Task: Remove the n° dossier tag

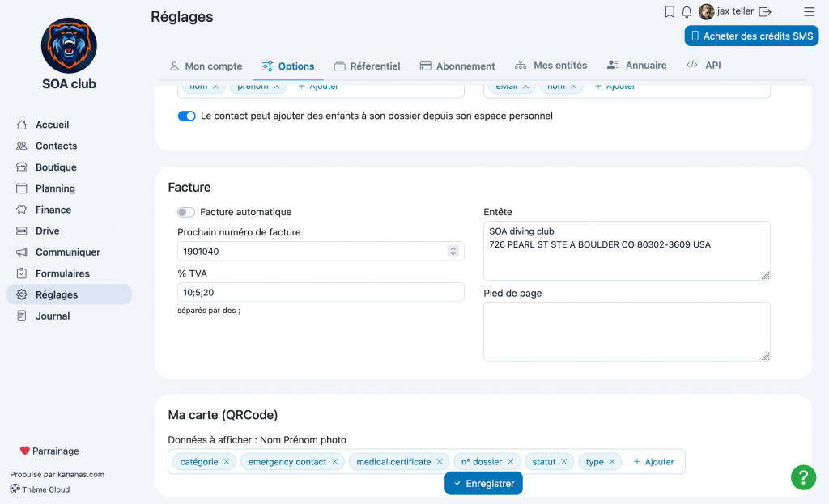Action: tap(510, 462)
